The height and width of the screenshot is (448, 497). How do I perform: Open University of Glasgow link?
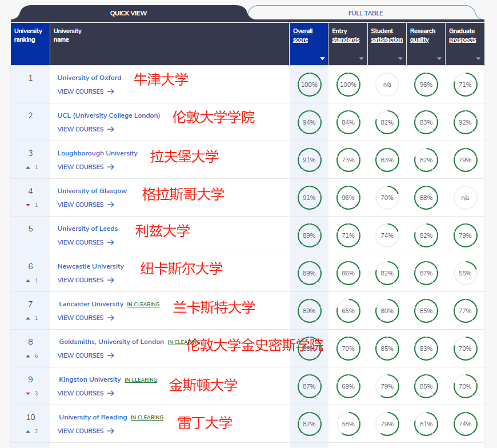pyautogui.click(x=92, y=191)
